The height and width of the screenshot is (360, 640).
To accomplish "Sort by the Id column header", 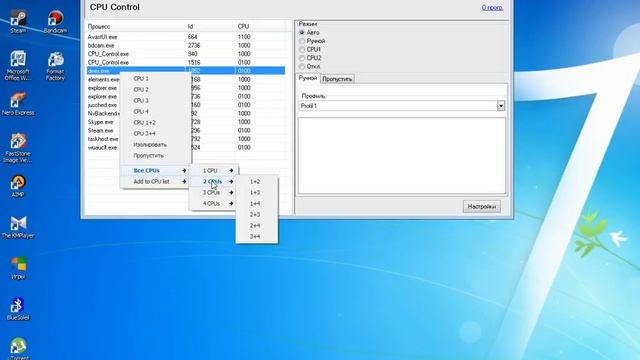I will [x=211, y=26].
